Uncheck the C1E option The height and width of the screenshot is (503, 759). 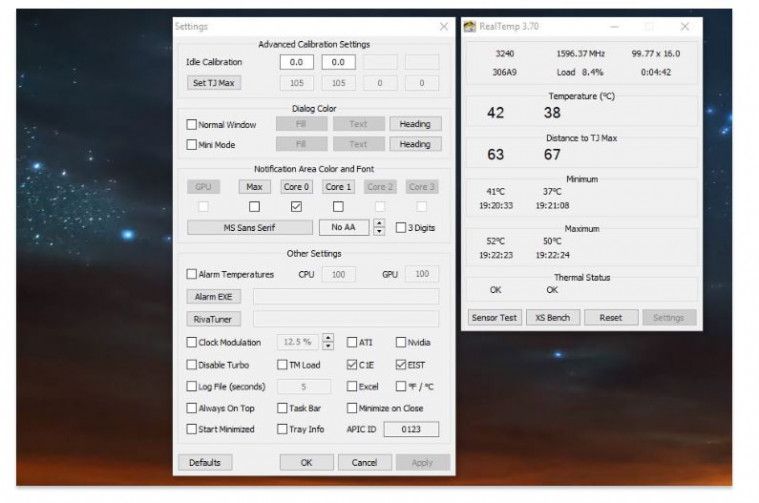pyautogui.click(x=352, y=365)
